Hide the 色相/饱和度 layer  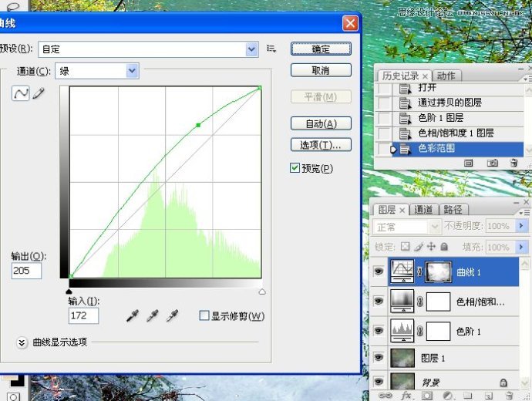click(379, 301)
